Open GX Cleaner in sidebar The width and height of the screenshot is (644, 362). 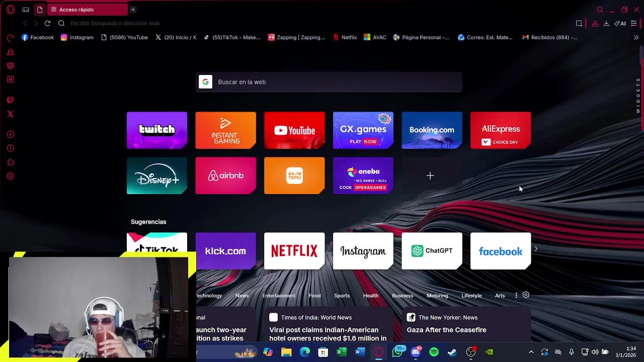10,52
